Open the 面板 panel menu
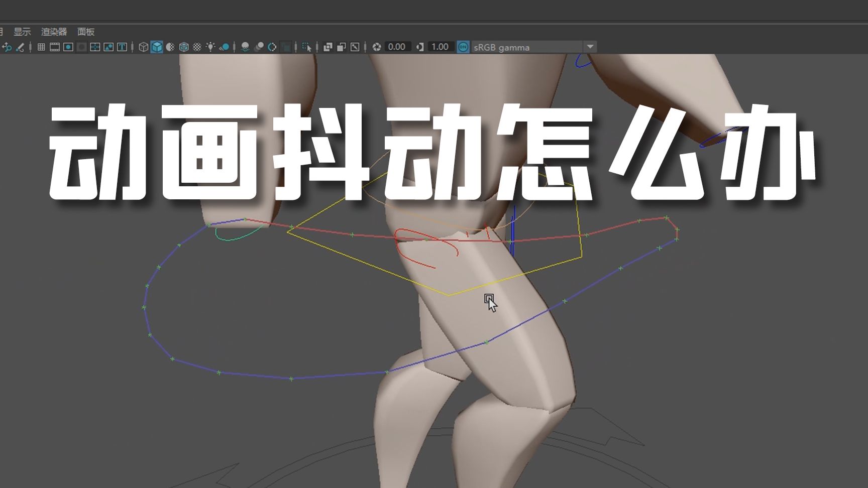The width and height of the screenshot is (868, 488). (x=86, y=32)
